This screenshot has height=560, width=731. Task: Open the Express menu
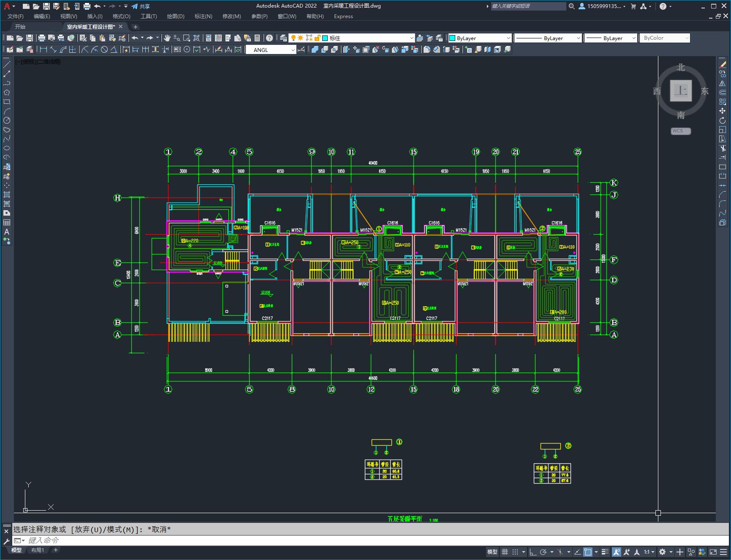[343, 16]
